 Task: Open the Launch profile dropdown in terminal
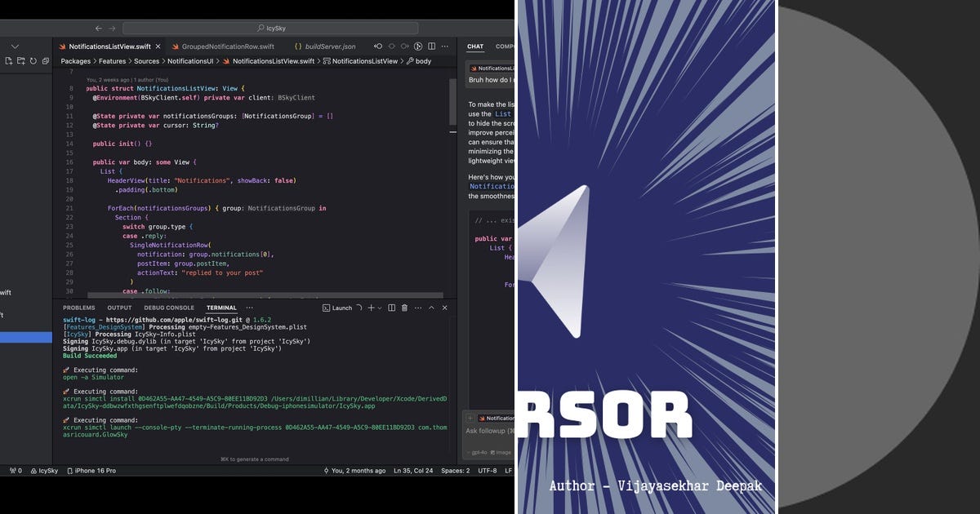(380, 308)
